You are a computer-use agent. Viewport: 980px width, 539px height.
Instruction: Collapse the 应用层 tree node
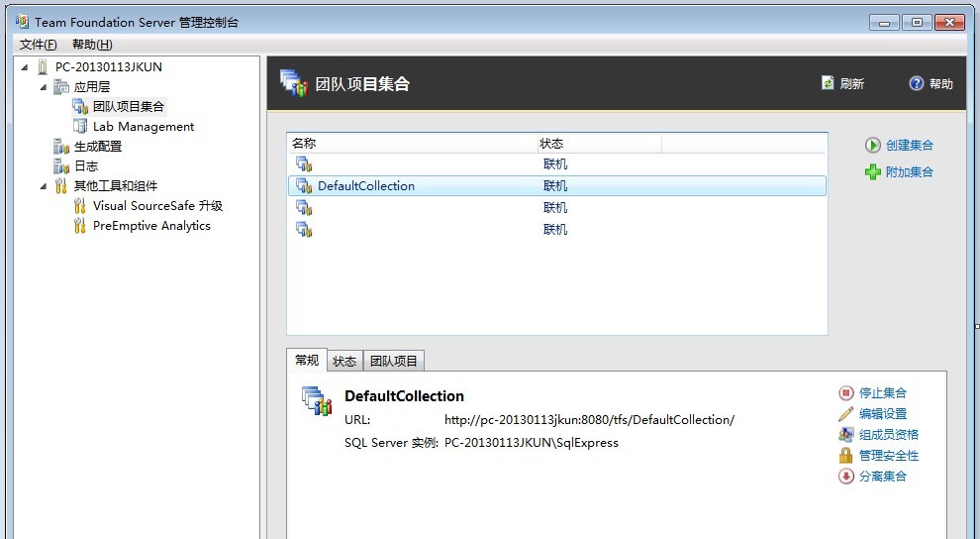point(44,87)
